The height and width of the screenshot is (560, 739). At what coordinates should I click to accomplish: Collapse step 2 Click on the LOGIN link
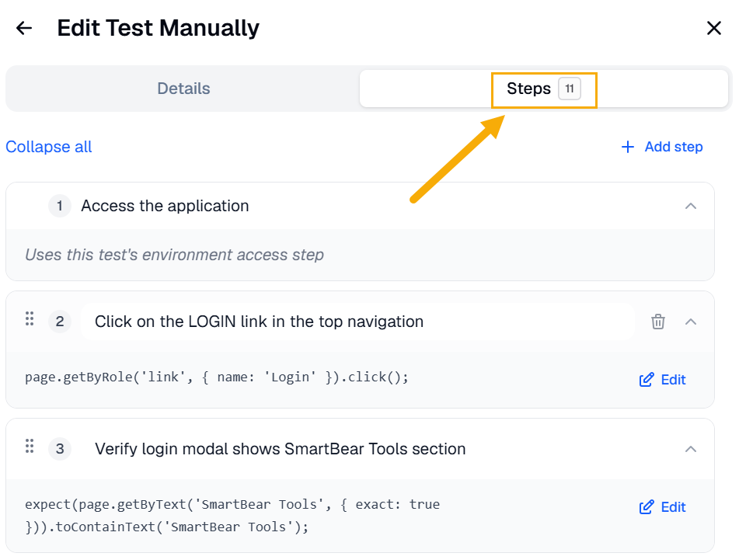[691, 322]
